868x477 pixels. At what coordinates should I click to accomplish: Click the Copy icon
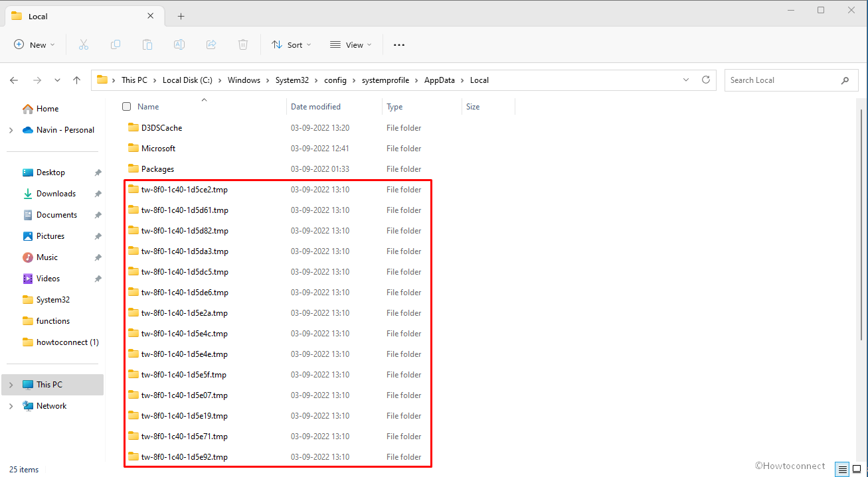tap(116, 44)
